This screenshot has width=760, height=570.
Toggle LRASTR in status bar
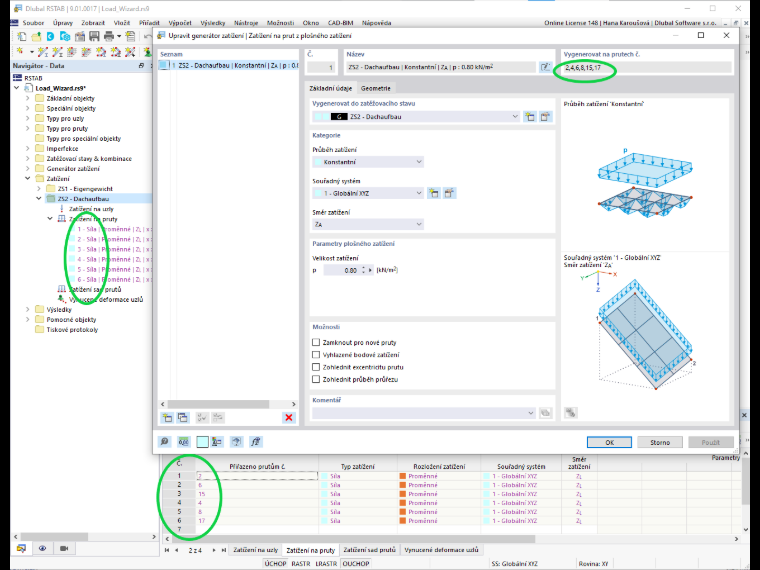tap(326, 564)
